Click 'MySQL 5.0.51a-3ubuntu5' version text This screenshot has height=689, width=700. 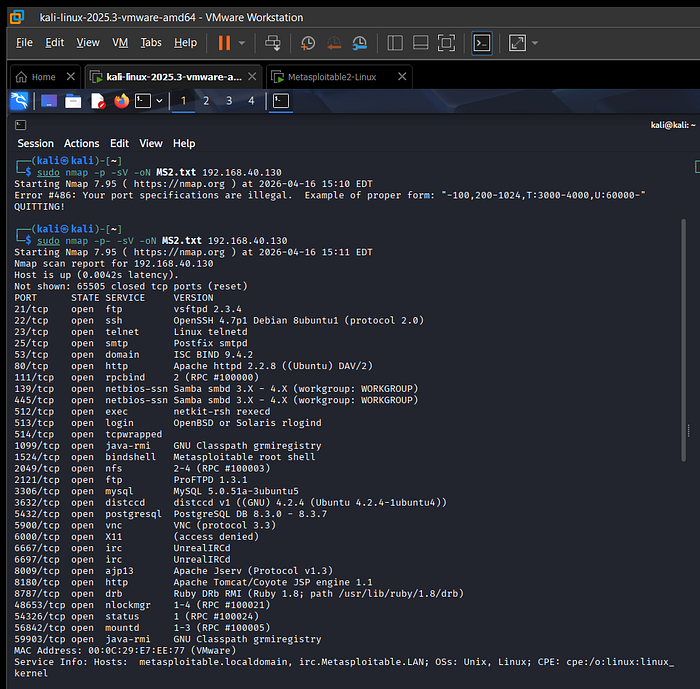[236, 491]
